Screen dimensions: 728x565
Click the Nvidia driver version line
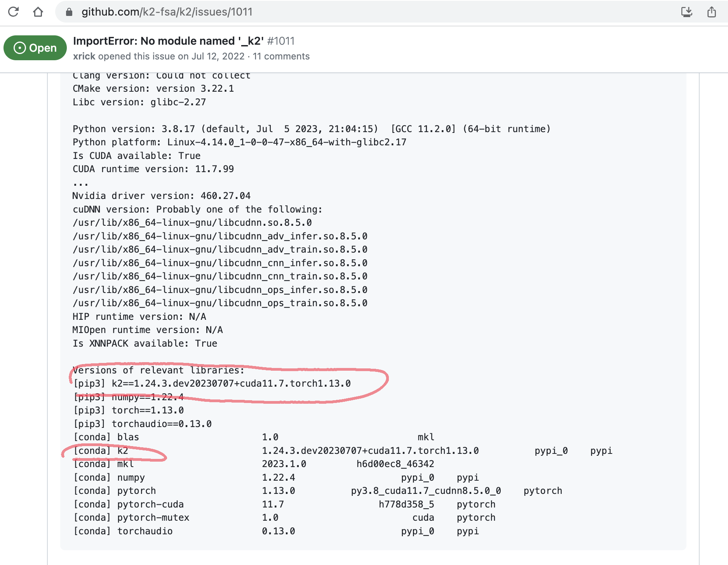[161, 195]
